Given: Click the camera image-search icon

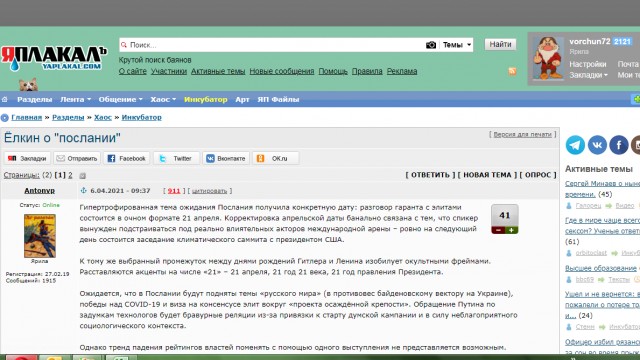Looking at the screenshot, I should [431, 45].
